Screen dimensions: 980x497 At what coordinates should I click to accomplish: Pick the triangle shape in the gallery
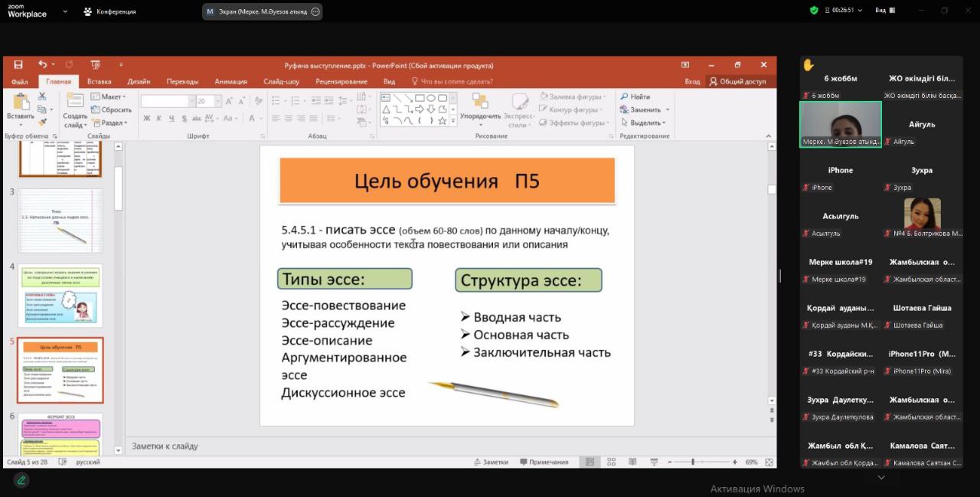(x=386, y=110)
